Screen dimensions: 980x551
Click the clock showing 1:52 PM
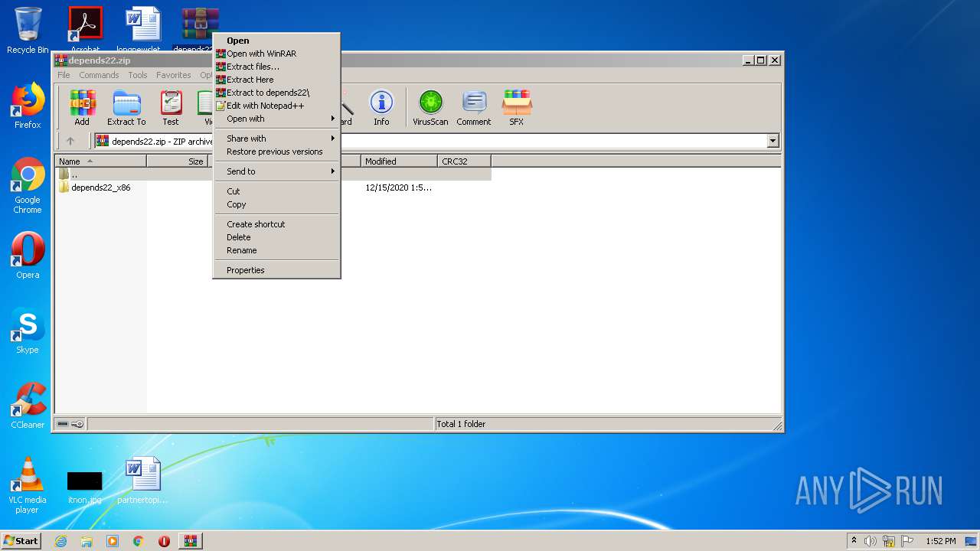tap(941, 541)
